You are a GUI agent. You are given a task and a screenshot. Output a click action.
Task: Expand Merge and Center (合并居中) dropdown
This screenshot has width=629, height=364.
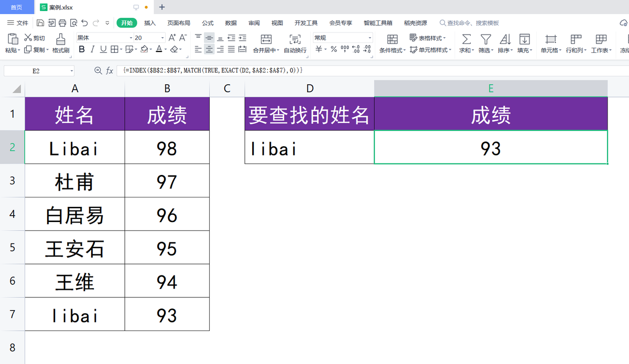click(x=278, y=50)
